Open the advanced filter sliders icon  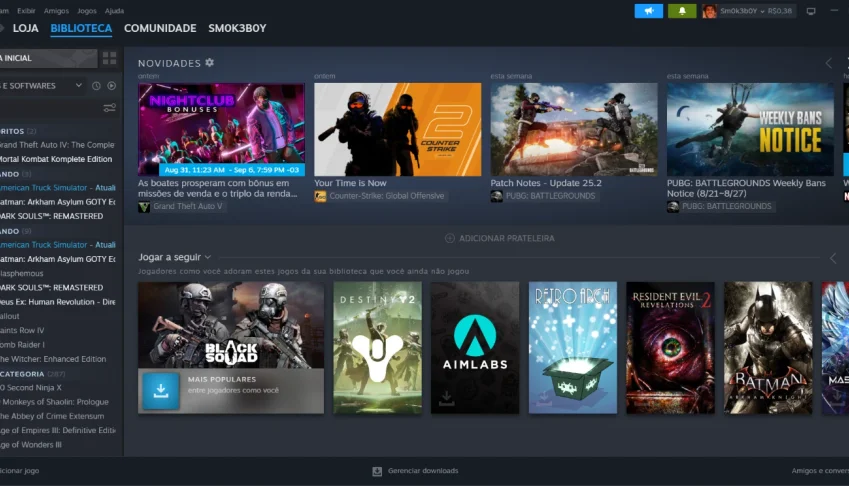click(x=109, y=108)
